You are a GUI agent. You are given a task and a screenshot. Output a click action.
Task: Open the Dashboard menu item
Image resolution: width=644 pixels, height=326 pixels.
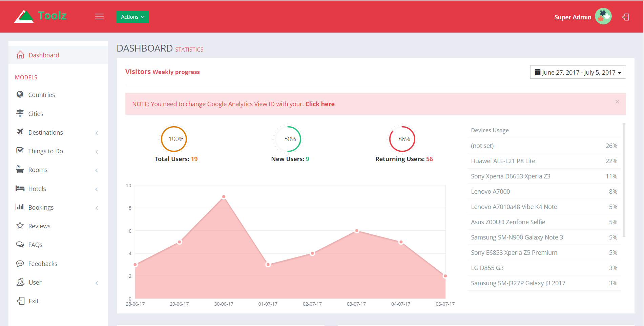58,55
